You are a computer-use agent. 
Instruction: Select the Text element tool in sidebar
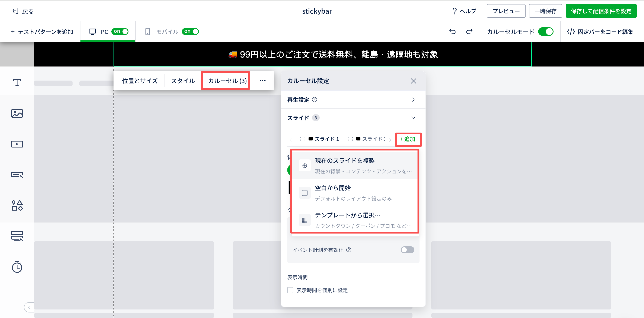point(17,82)
